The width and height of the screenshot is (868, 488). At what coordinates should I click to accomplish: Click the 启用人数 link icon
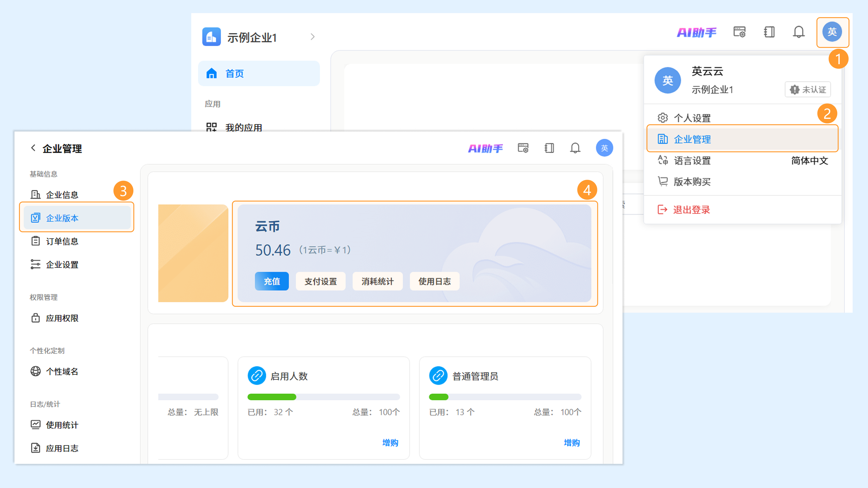pyautogui.click(x=257, y=375)
